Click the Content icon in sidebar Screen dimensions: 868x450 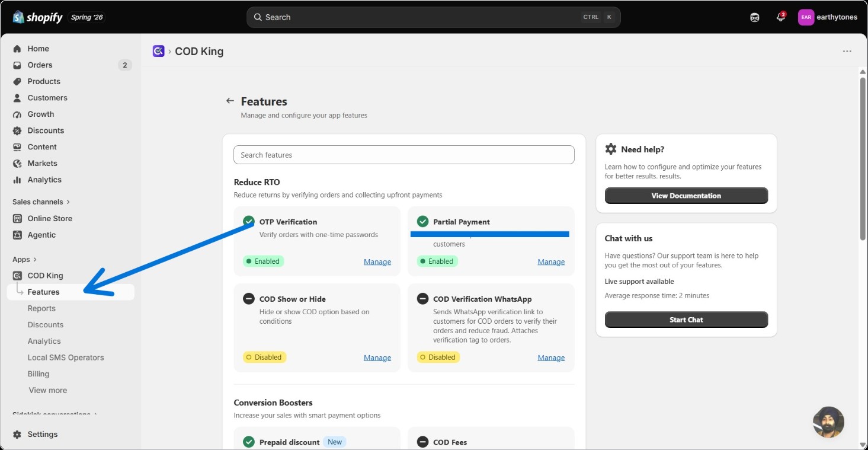[17, 147]
